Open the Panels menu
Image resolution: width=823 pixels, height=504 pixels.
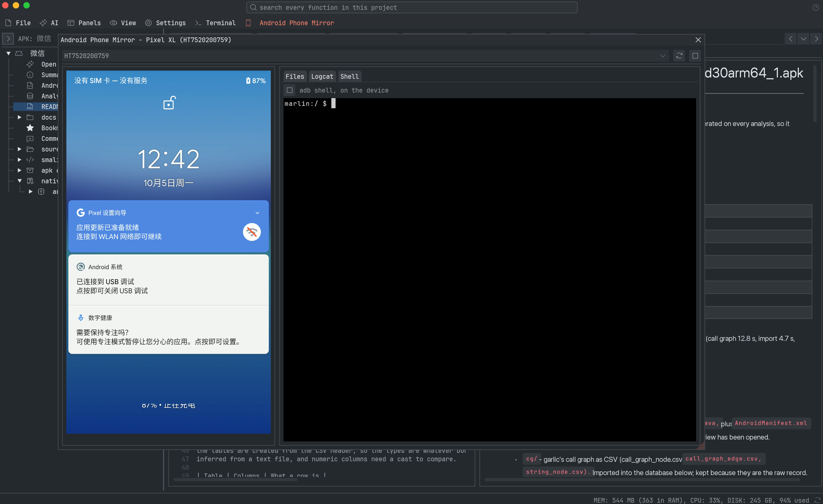point(84,23)
